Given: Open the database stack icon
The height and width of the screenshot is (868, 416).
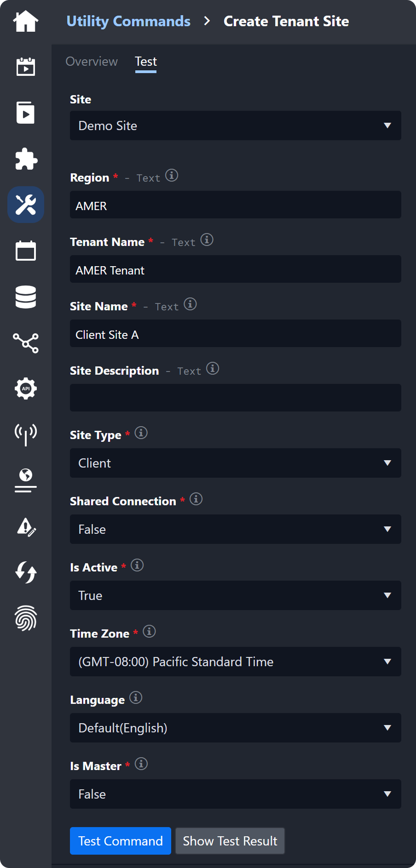Looking at the screenshot, I should pos(26,297).
